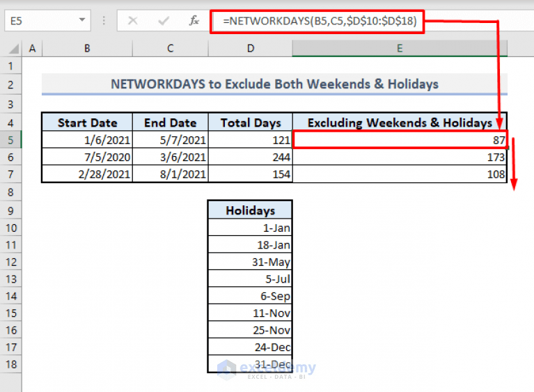The width and height of the screenshot is (534, 392).
Task: Select Total Days cell showing 121
Action: point(251,140)
